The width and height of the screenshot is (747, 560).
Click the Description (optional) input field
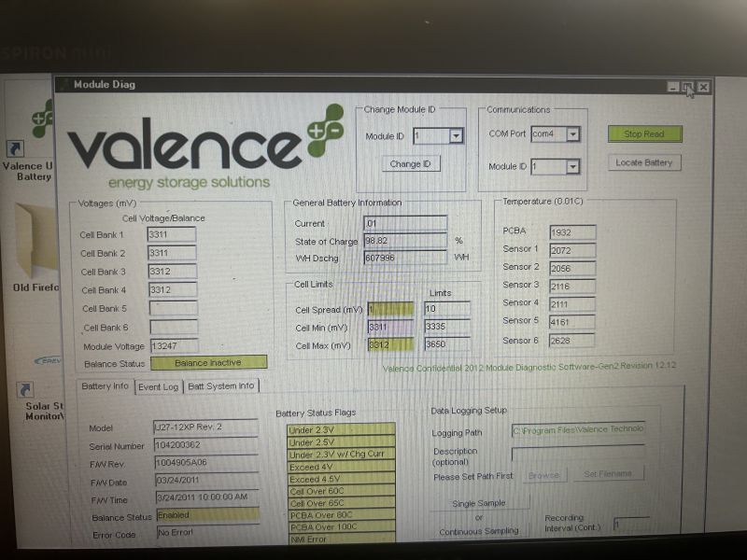[x=578, y=453]
